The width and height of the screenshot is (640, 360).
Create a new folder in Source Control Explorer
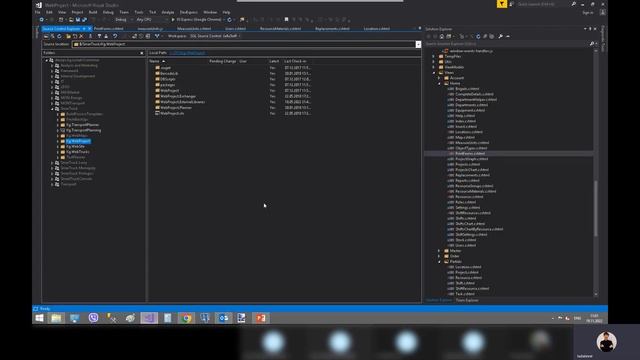click(x=68, y=36)
